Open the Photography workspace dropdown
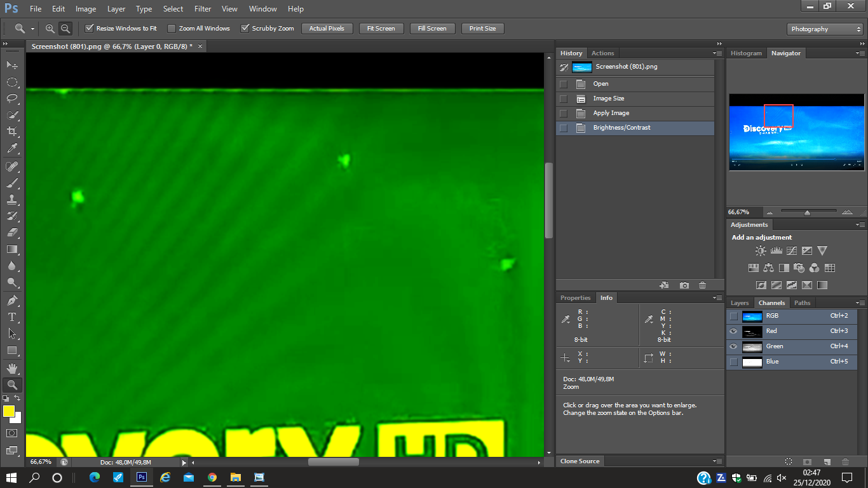Image resolution: width=868 pixels, height=488 pixels. [x=825, y=29]
